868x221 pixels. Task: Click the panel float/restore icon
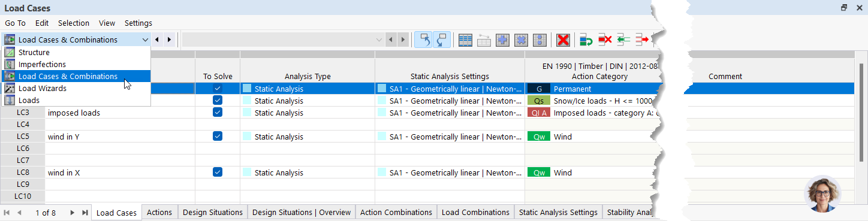tap(844, 8)
